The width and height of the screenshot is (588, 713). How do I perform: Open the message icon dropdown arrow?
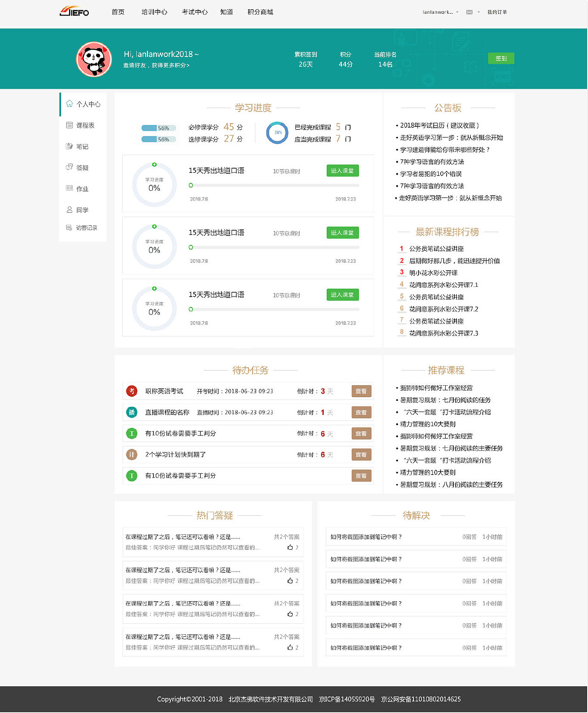(x=479, y=12)
